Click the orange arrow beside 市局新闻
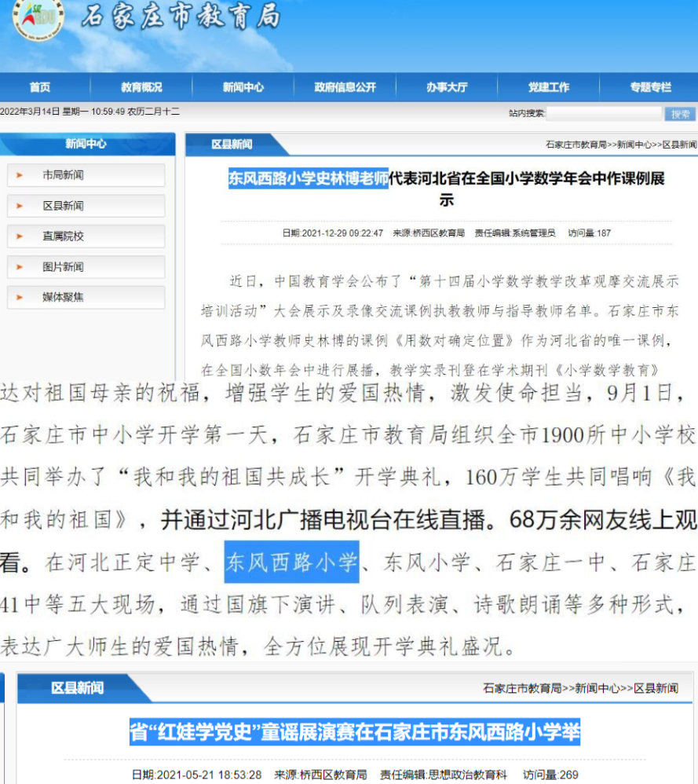 (20, 175)
